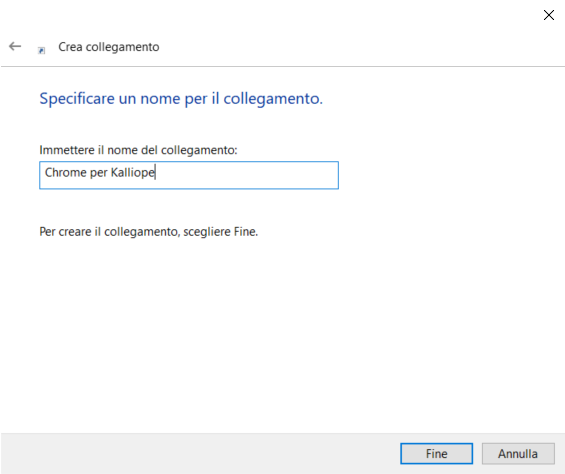Click the word per in the name field
Image resolution: width=565 pixels, height=474 pixels.
(x=99, y=173)
